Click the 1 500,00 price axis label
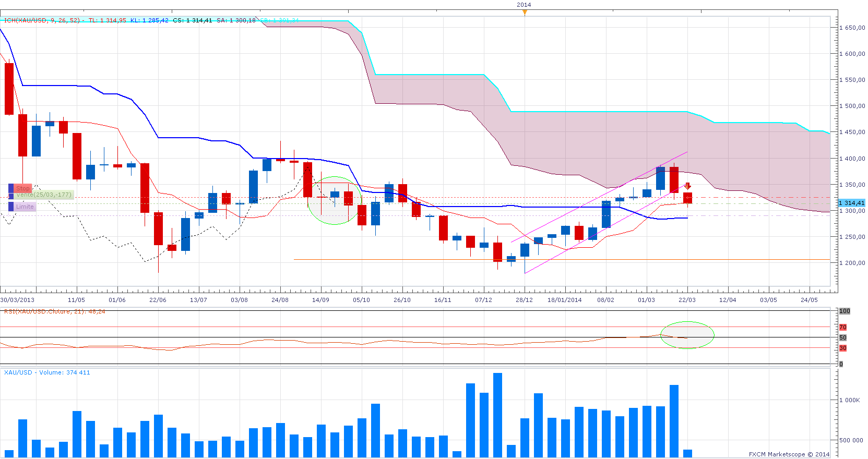Image resolution: width=868 pixels, height=459 pixels. [x=852, y=106]
